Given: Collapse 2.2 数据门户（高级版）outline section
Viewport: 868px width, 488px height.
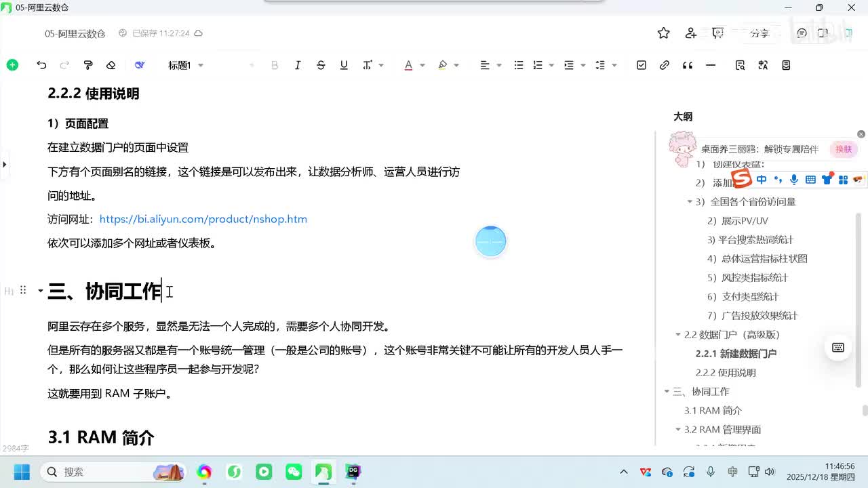Looking at the screenshot, I should (x=678, y=334).
